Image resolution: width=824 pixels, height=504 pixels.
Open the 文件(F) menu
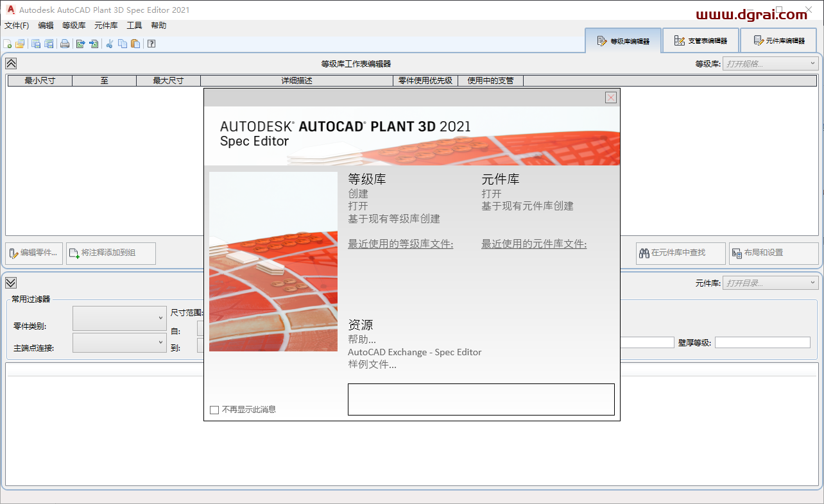coord(17,26)
